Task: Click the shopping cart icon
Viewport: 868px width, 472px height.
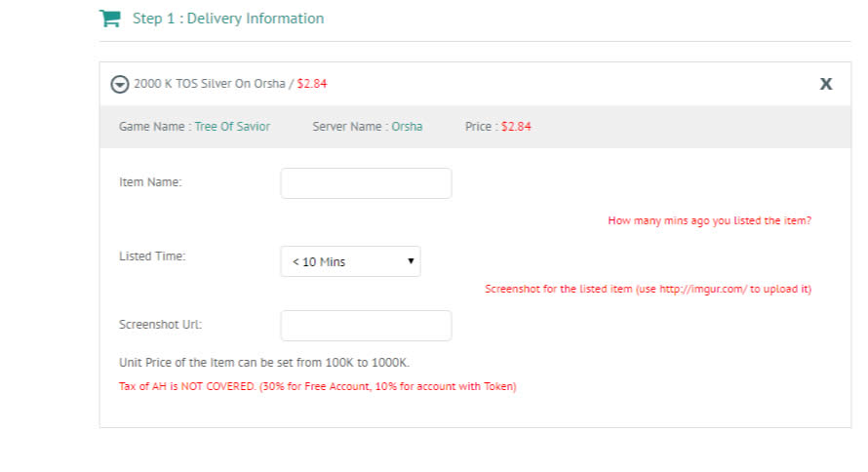Action: tap(109, 19)
